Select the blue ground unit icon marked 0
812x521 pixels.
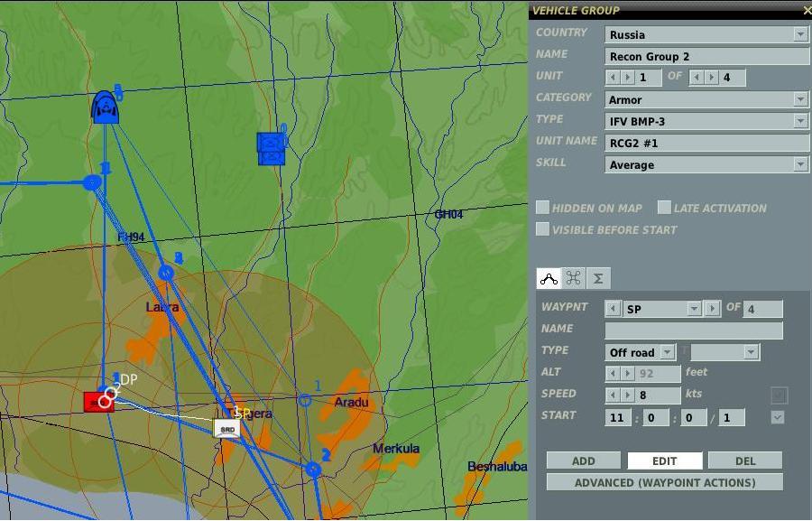click(x=271, y=149)
